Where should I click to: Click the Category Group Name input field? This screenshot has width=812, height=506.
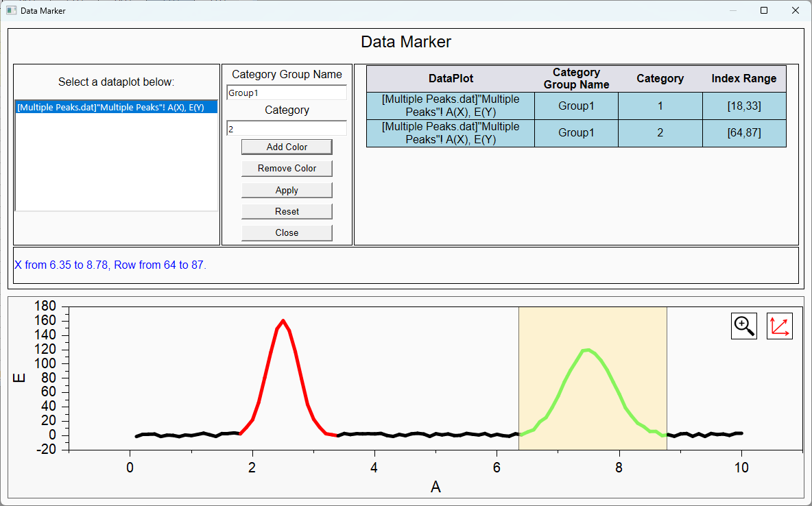pyautogui.click(x=287, y=93)
